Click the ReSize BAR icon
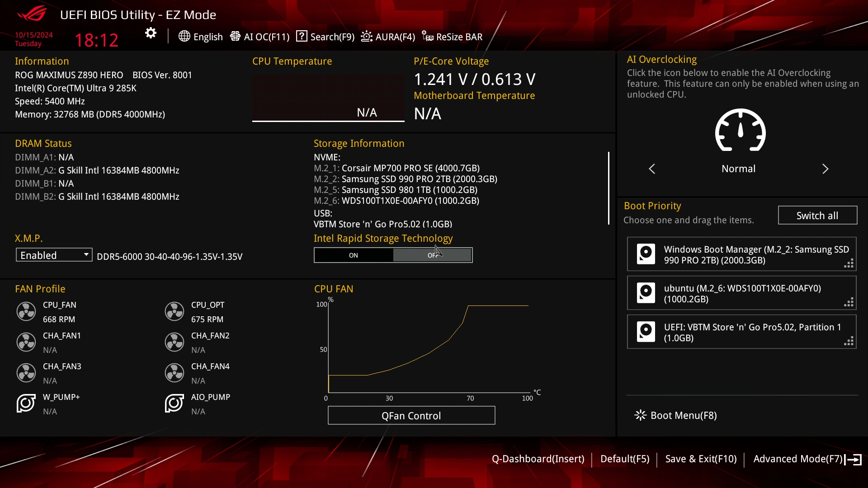Screen dimensions: 868x488 point(428,36)
